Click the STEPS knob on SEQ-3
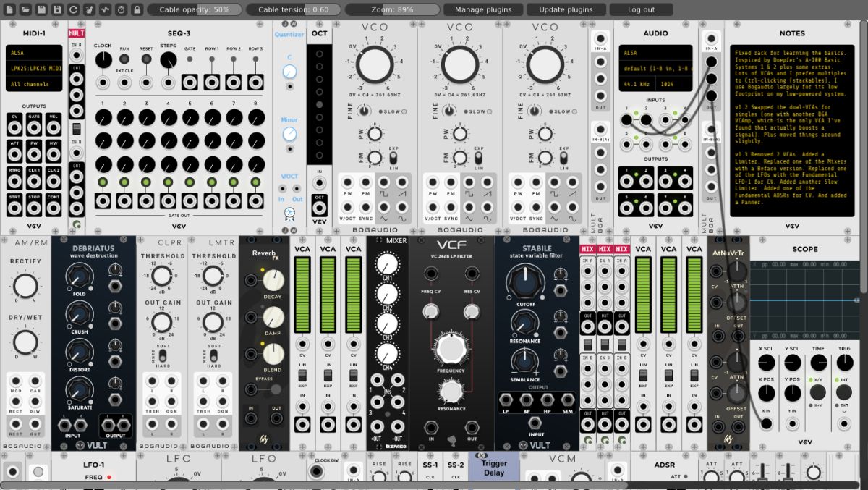 (x=168, y=59)
